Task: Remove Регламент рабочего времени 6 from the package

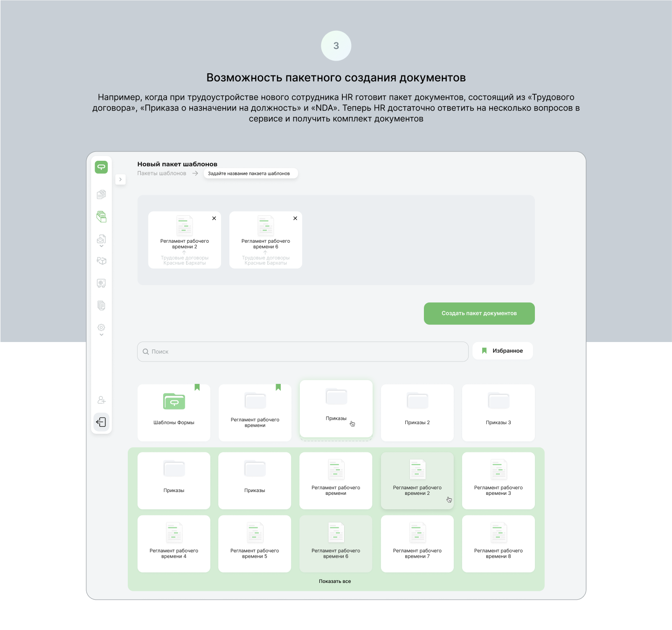Action: [295, 218]
